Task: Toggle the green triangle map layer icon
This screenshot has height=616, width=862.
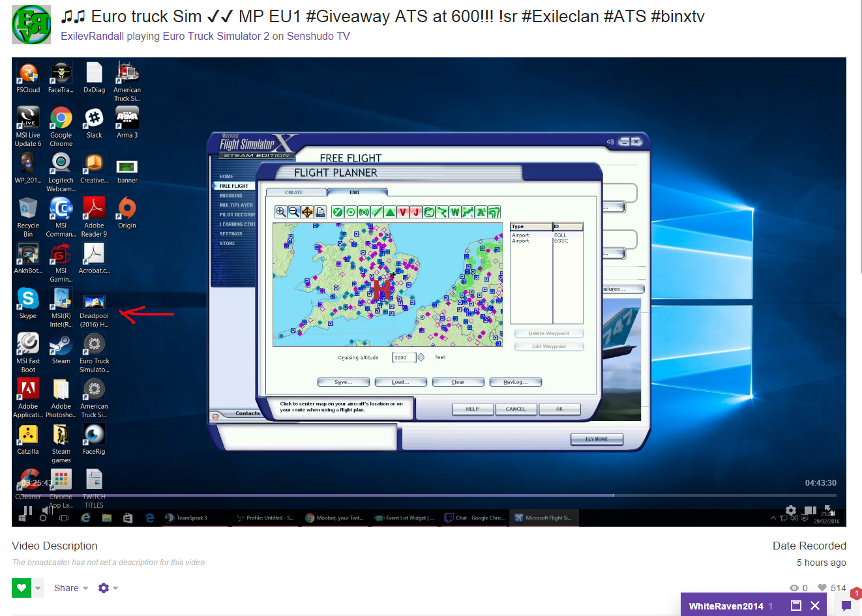Action: pyautogui.click(x=390, y=212)
